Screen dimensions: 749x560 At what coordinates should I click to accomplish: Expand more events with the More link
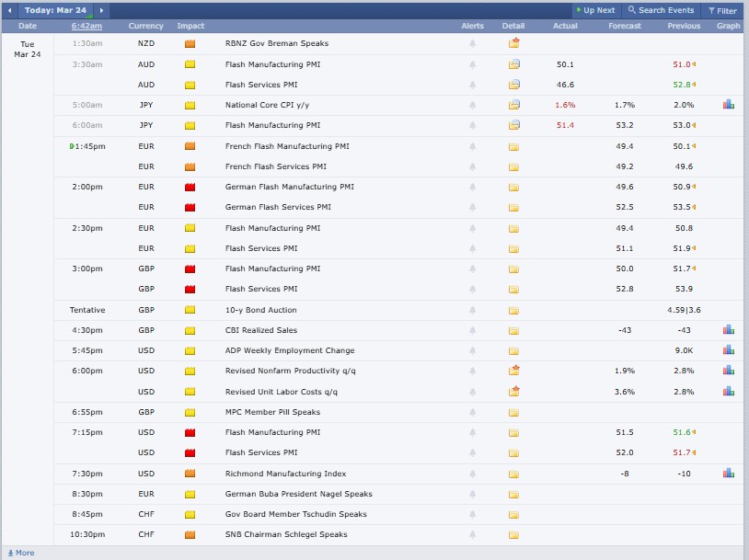click(20, 553)
